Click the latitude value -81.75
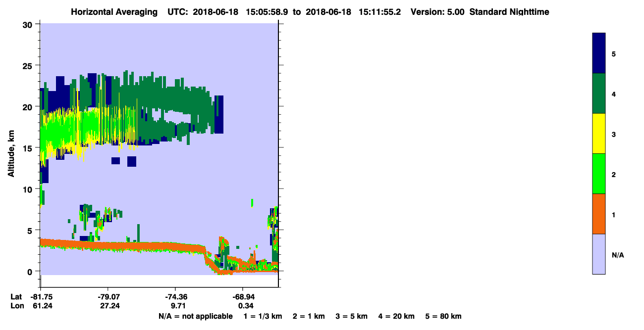644x330 pixels. point(41,297)
